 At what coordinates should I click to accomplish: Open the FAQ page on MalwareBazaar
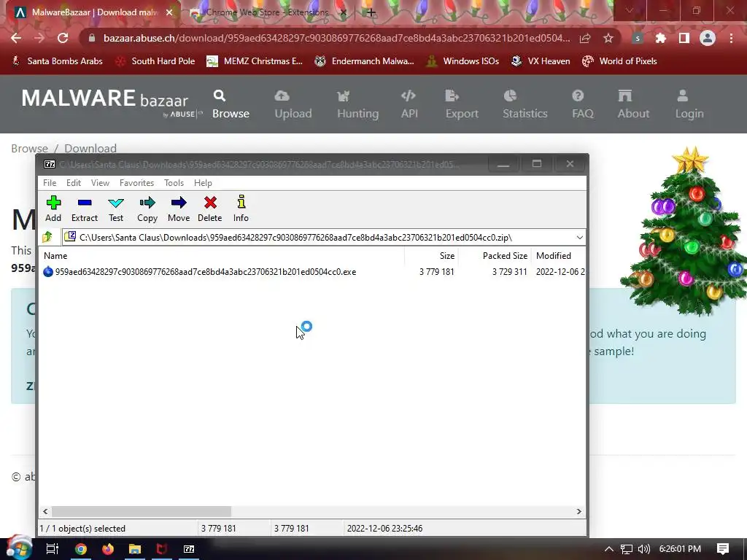click(x=583, y=104)
